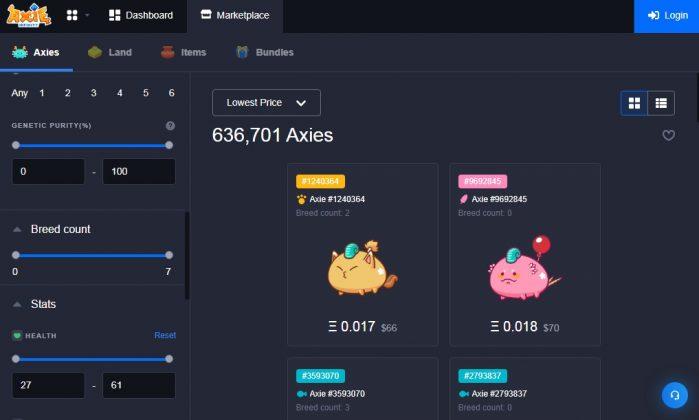Click the Login button

(x=666, y=16)
